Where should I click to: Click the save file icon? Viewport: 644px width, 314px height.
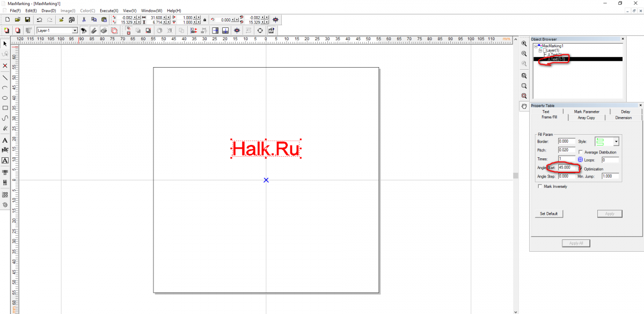27,19
